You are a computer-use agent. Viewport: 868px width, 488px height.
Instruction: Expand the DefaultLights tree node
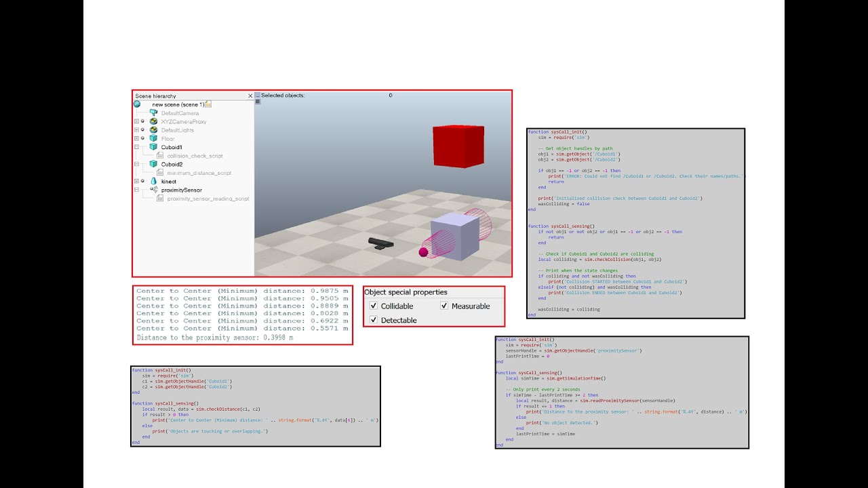136,130
